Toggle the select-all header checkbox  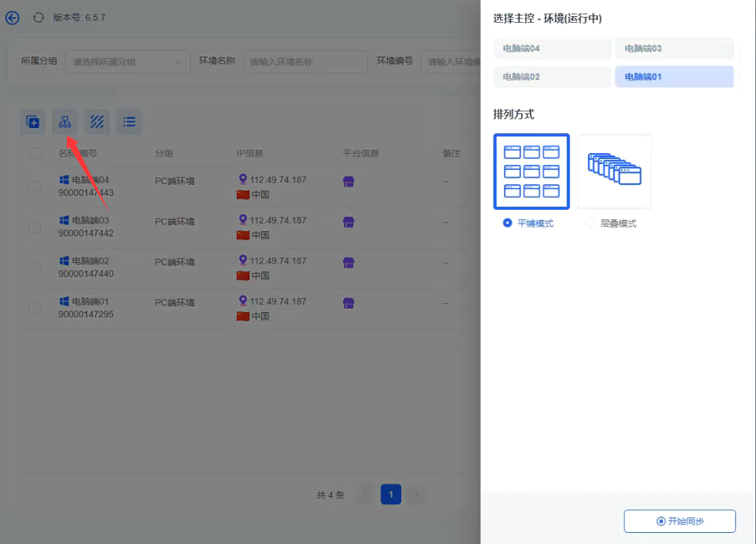35,154
